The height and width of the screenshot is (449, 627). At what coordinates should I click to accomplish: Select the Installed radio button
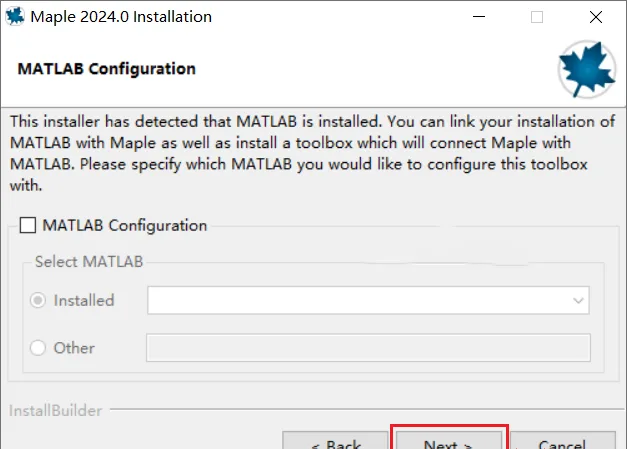coord(38,300)
